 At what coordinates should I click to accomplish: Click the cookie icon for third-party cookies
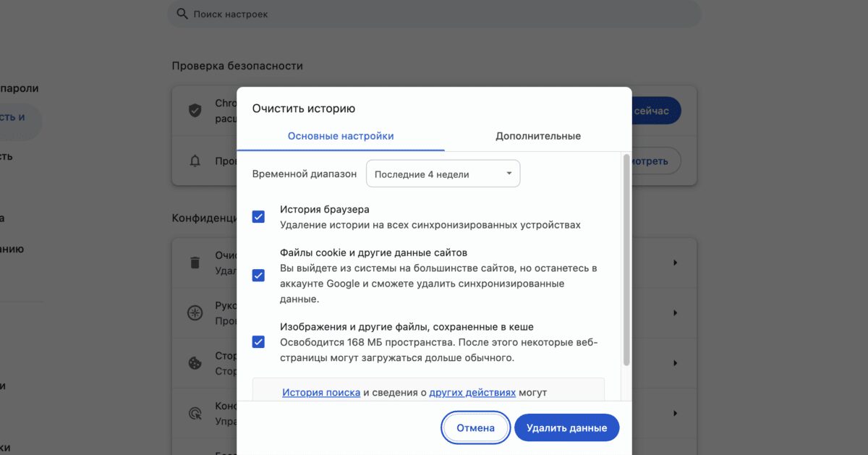point(195,362)
